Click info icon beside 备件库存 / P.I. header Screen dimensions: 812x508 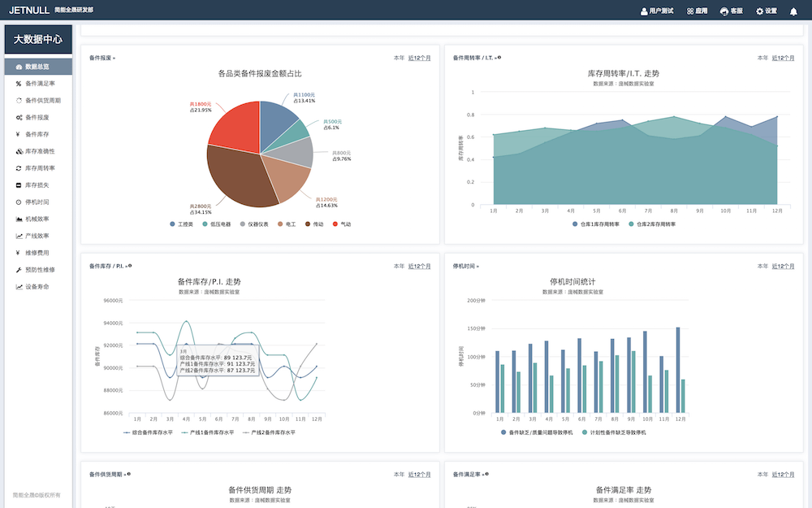130,266
